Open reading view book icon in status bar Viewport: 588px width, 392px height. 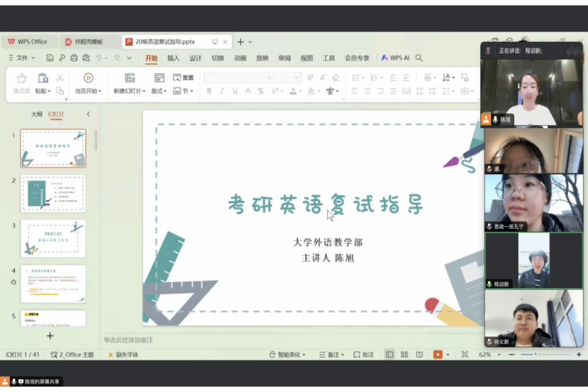[419, 354]
